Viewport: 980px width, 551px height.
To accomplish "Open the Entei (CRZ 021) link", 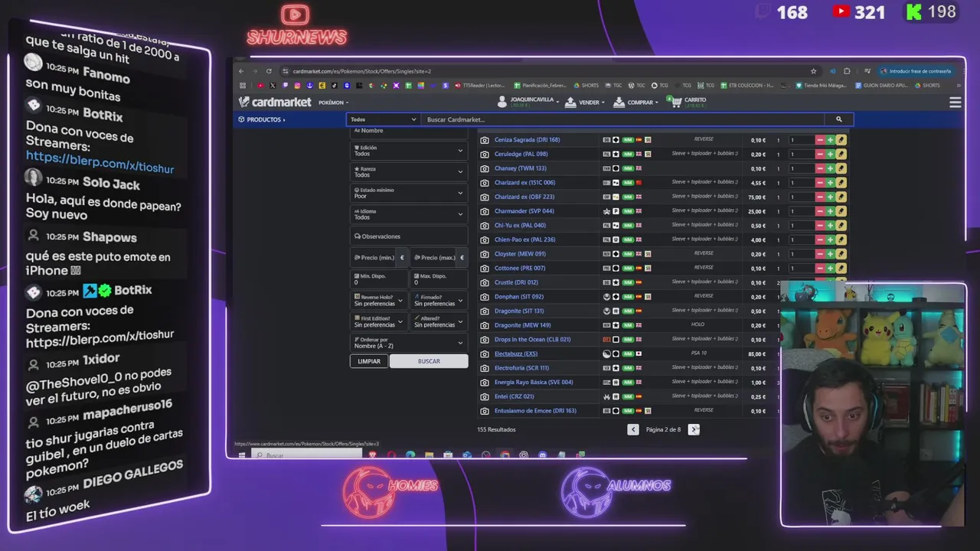I will pos(514,396).
